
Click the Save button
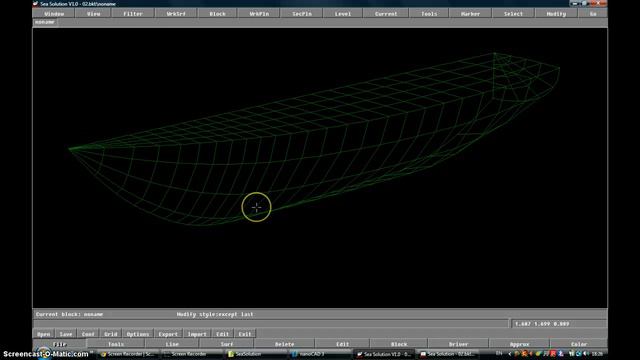pos(66,334)
